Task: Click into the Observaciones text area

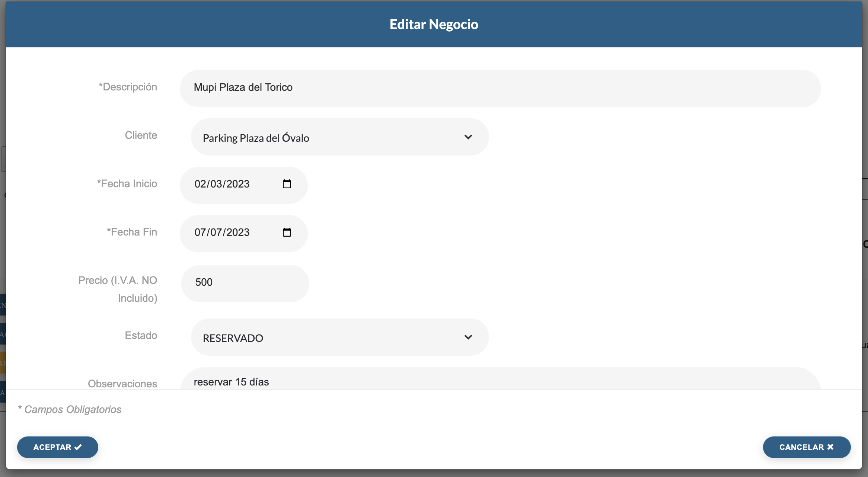Action: click(x=500, y=380)
